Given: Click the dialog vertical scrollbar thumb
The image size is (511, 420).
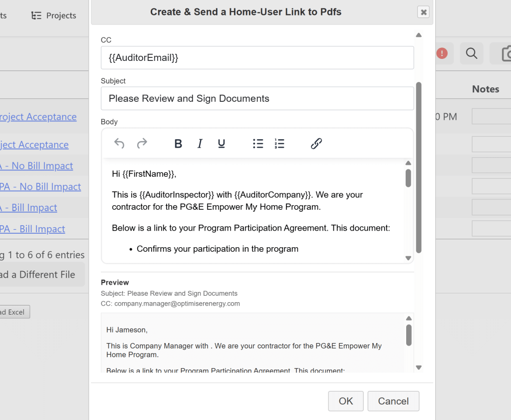Looking at the screenshot, I should tap(419, 168).
